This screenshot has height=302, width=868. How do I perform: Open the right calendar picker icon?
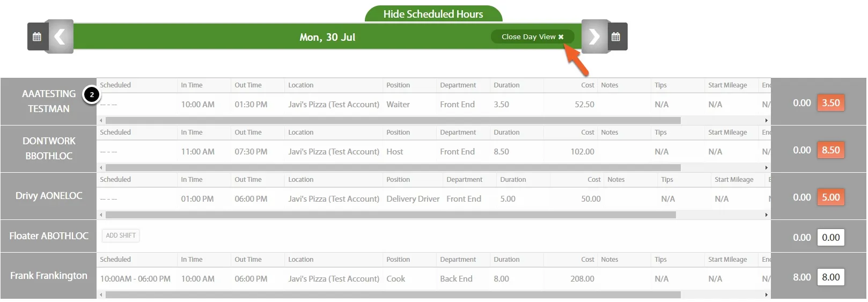(616, 37)
